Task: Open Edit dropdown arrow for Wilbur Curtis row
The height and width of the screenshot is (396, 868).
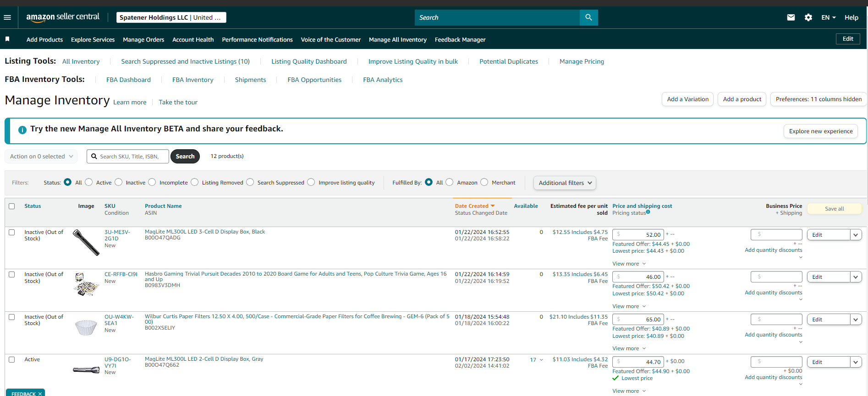Action: click(856, 320)
